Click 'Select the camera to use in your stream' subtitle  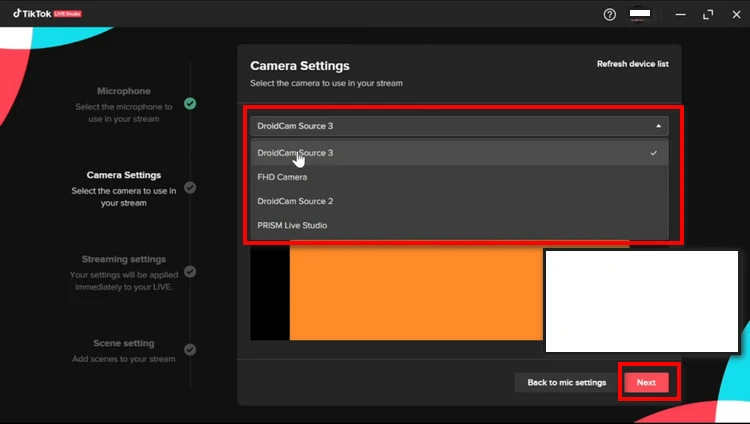[326, 83]
